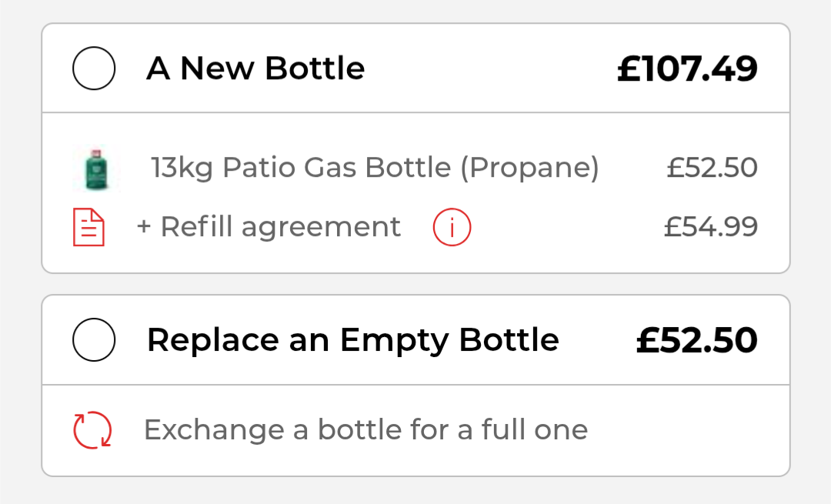Click the red document icon for Refill agreement
Image resolution: width=831 pixels, height=504 pixels.
88,227
